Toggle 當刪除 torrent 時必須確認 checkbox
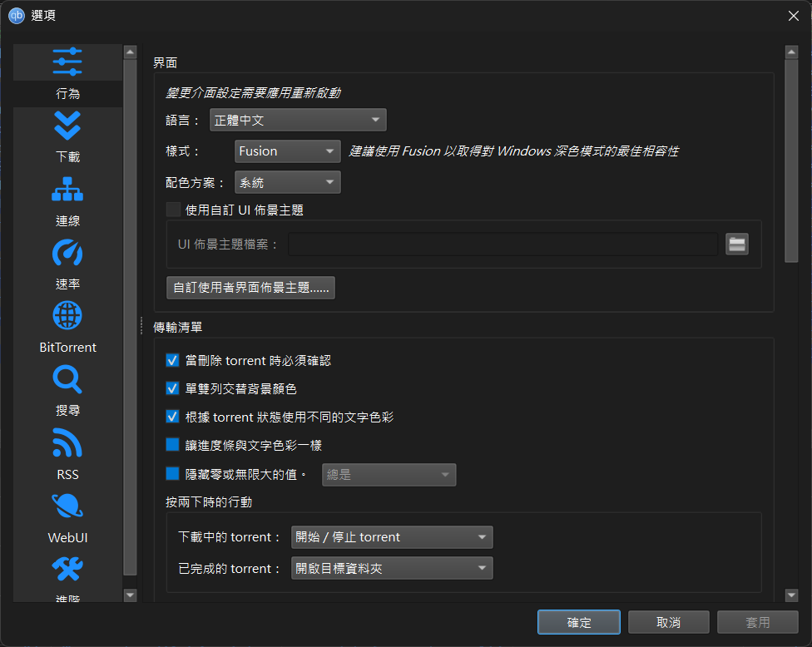812x647 pixels. coord(172,360)
